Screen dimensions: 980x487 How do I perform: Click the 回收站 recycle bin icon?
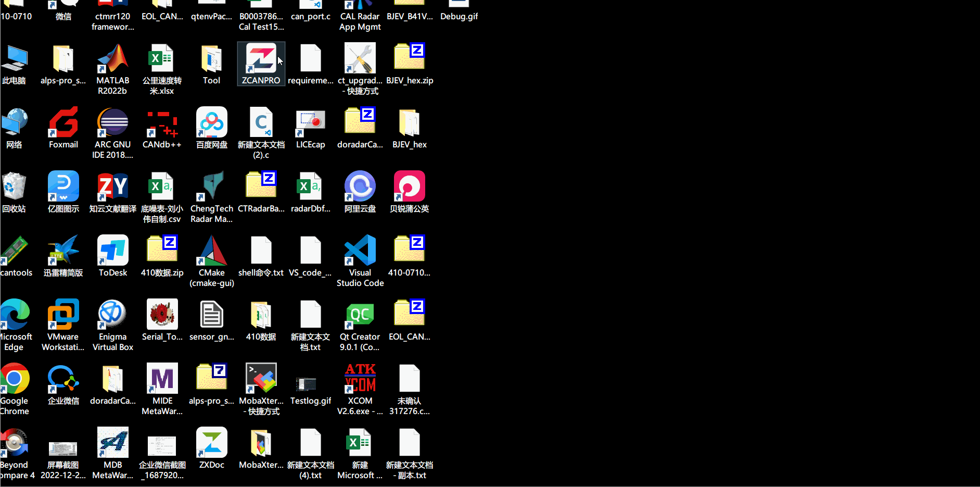(14, 187)
